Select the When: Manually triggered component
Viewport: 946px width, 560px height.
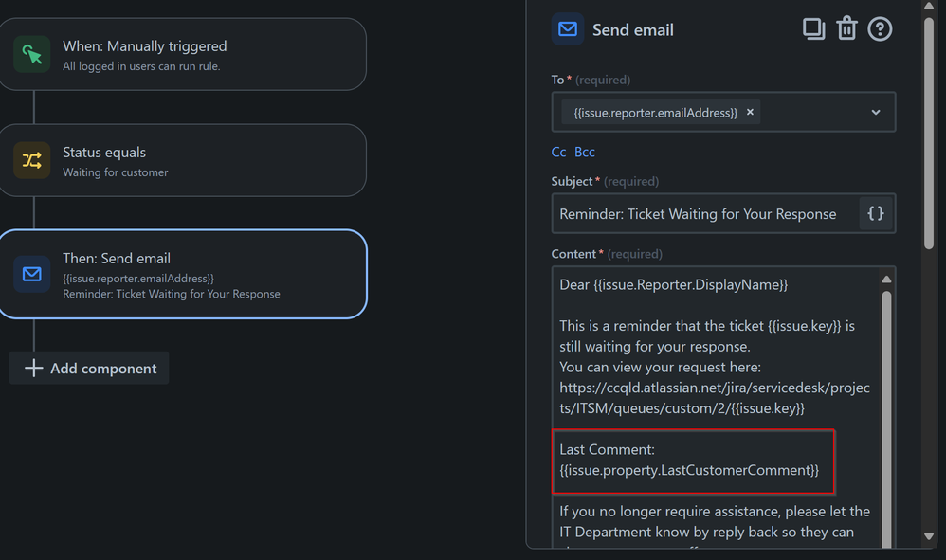(185, 54)
